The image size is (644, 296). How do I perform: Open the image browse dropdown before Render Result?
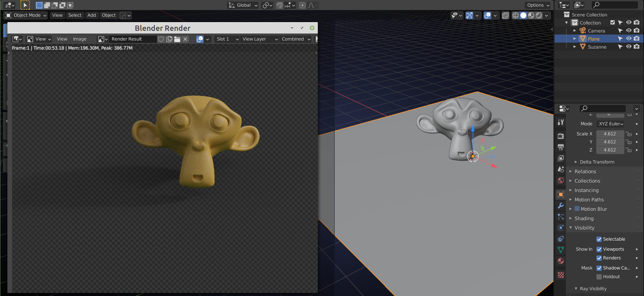(x=103, y=39)
